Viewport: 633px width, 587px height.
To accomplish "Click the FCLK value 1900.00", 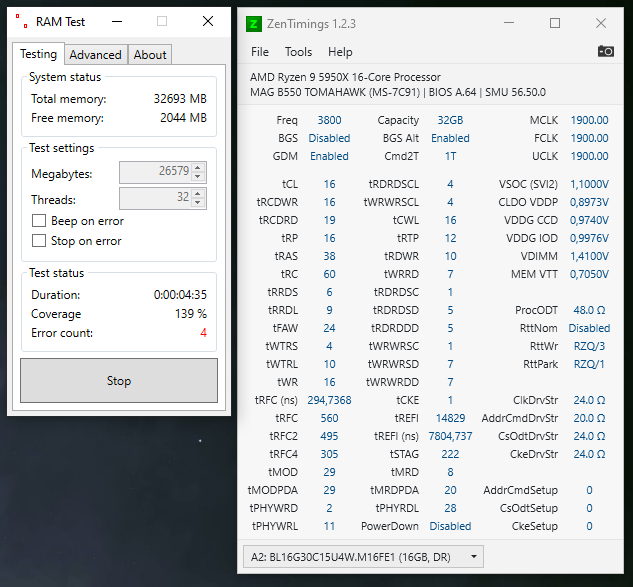I will pyautogui.click(x=589, y=138).
